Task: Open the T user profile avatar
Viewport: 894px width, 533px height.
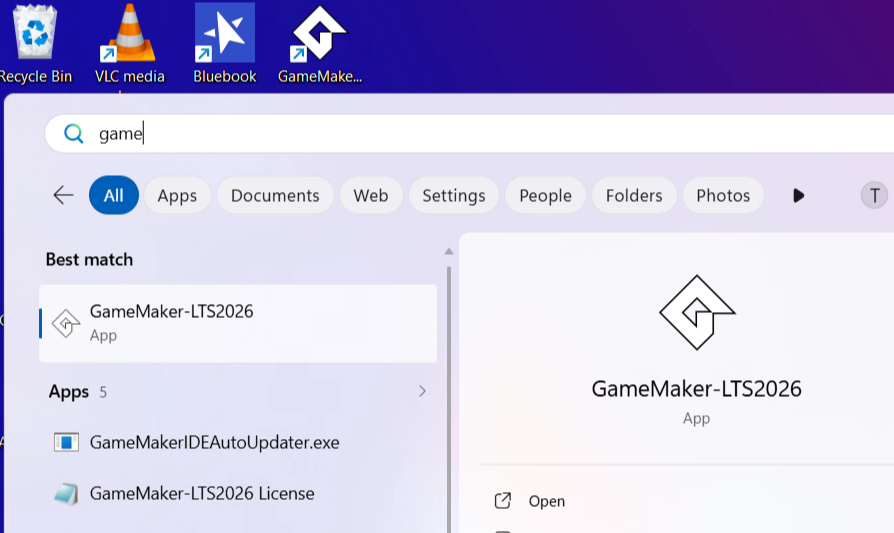Action: 874,196
